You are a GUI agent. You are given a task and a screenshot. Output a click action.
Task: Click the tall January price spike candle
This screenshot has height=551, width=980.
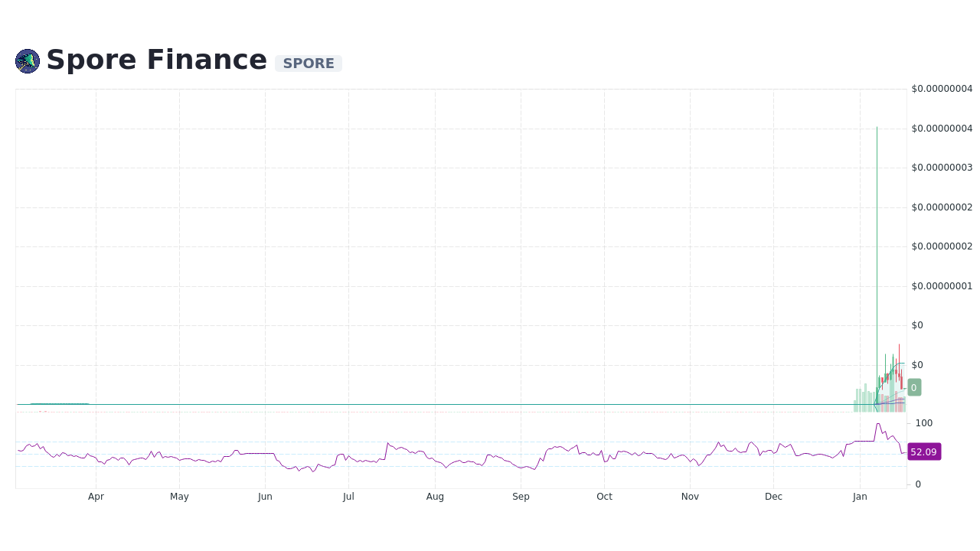point(877,230)
